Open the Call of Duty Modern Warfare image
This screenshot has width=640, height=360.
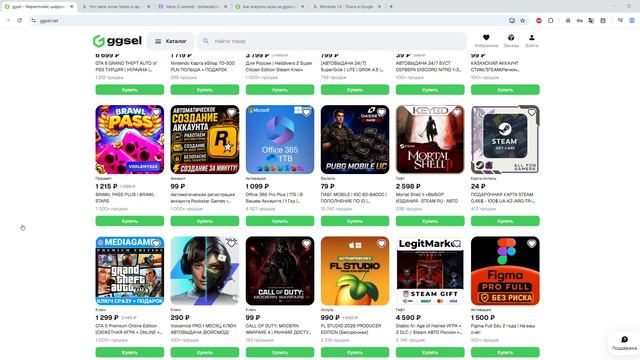(280, 271)
